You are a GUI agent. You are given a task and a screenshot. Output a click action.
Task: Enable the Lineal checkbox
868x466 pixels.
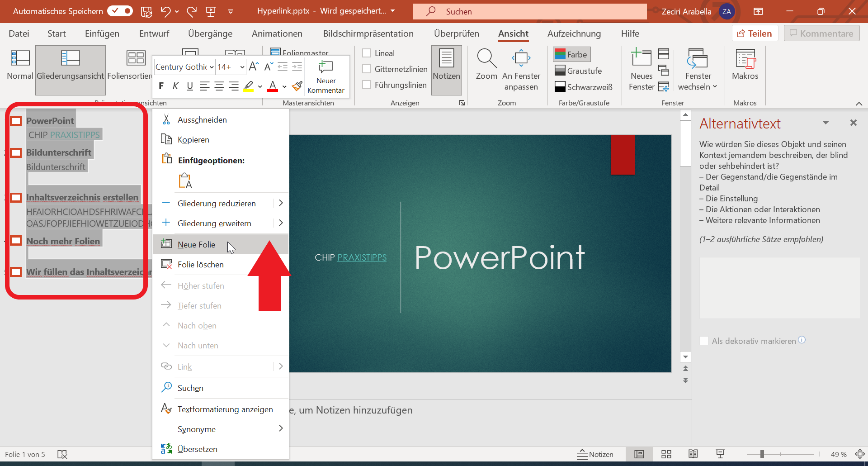pyautogui.click(x=367, y=53)
